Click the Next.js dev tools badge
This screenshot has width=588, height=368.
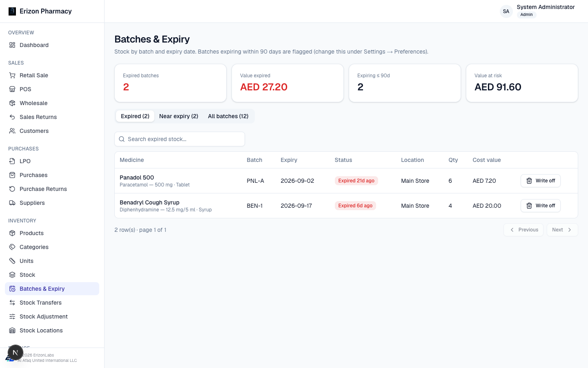(x=16, y=352)
